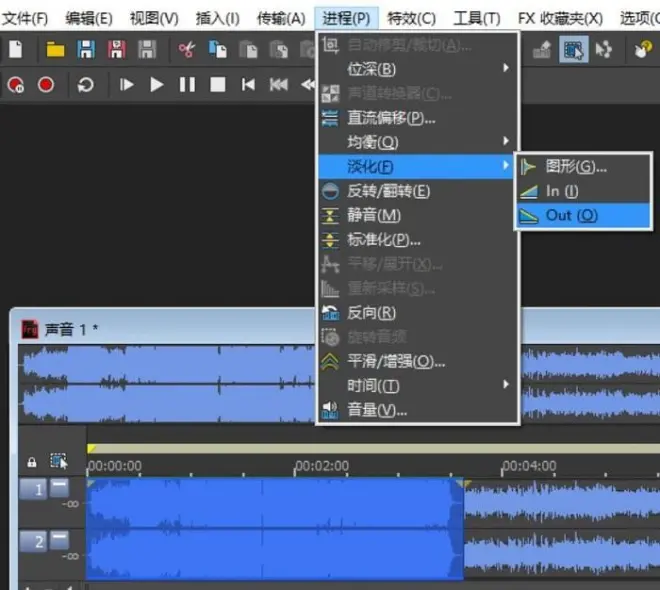Click the Play All button with bar and triangle

point(126,85)
